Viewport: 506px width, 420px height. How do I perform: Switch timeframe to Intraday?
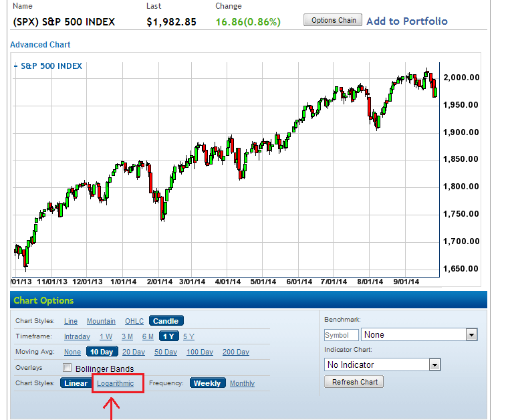click(x=77, y=336)
